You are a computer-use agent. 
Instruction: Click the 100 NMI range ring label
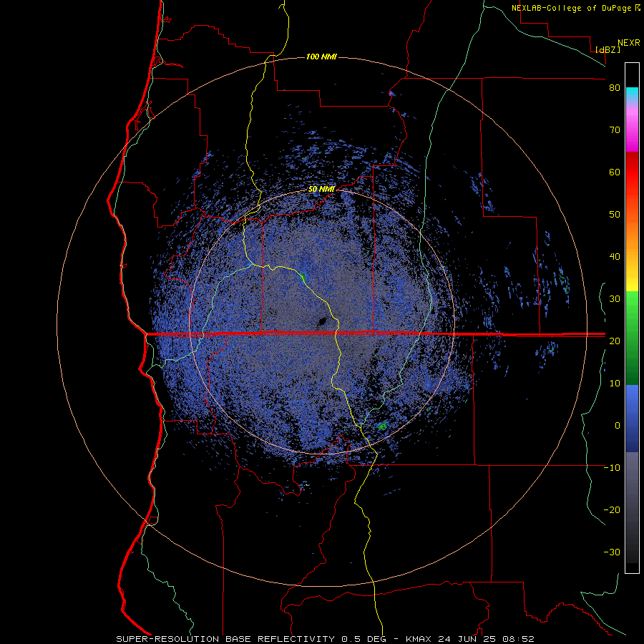(321, 57)
